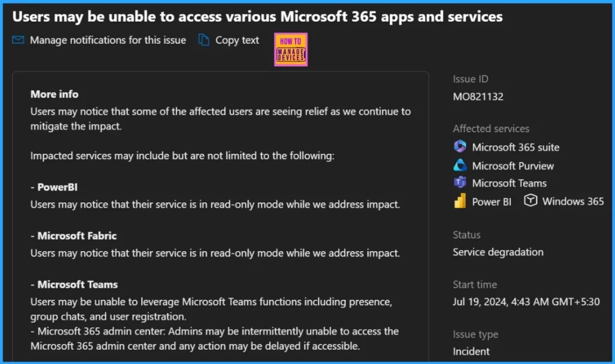Click the Teams presence and group chats sentence
This screenshot has height=364, width=615.
pos(211,309)
